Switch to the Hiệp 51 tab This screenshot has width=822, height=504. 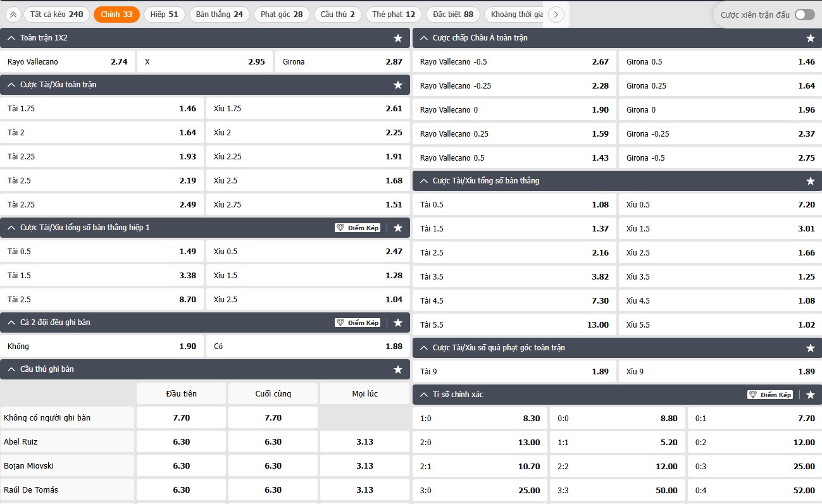click(x=165, y=15)
